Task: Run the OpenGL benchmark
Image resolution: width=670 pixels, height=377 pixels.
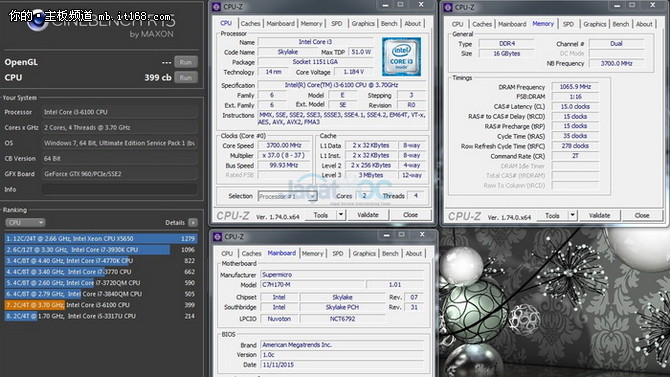Action: coord(186,62)
